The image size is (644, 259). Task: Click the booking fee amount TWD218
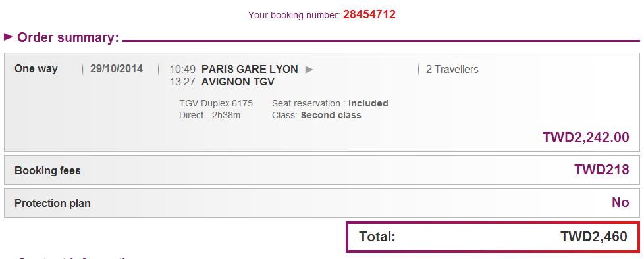[x=602, y=170]
